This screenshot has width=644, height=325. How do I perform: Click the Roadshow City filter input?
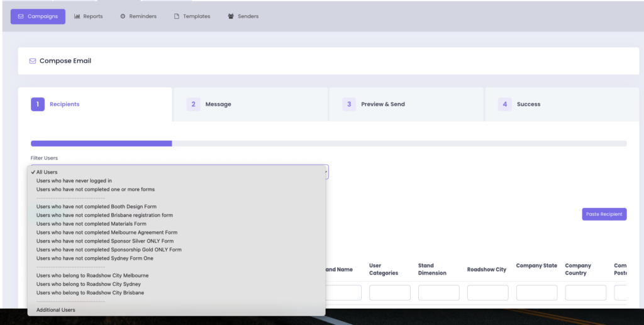pos(487,293)
